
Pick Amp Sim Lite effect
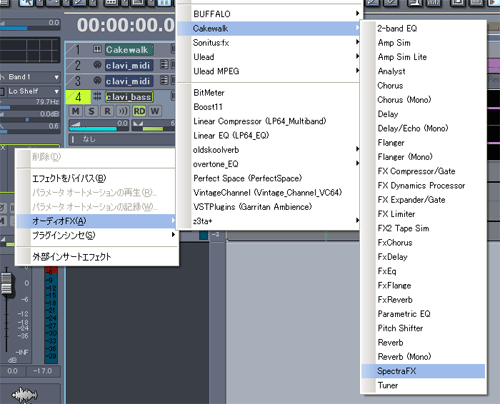[x=423, y=57]
